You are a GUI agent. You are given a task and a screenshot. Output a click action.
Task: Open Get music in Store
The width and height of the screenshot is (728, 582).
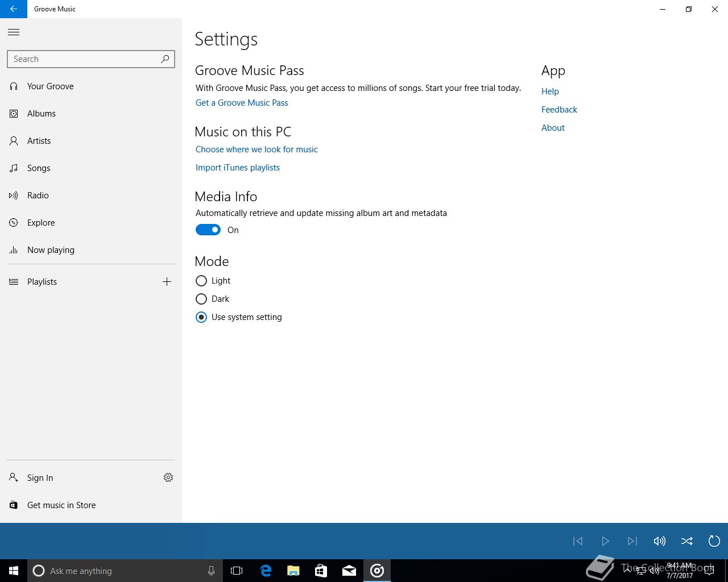91,505
